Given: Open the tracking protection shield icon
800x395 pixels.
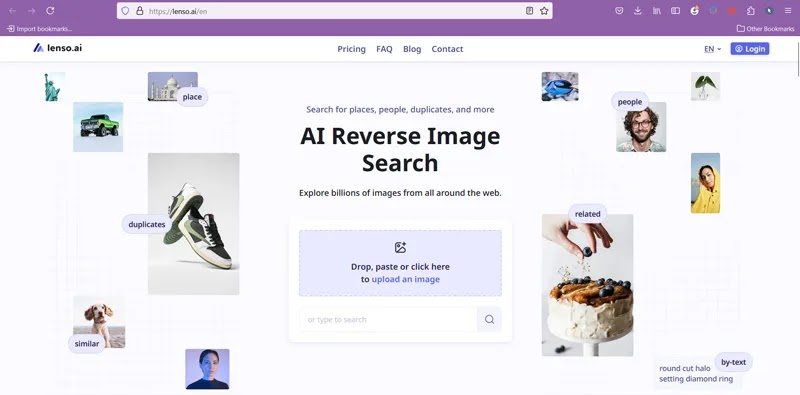Looking at the screenshot, I should point(125,11).
